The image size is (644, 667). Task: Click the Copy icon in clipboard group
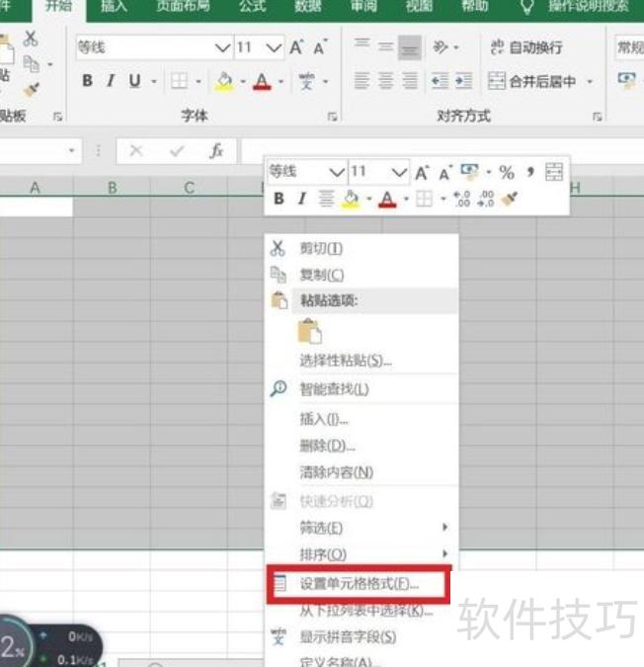[31, 64]
